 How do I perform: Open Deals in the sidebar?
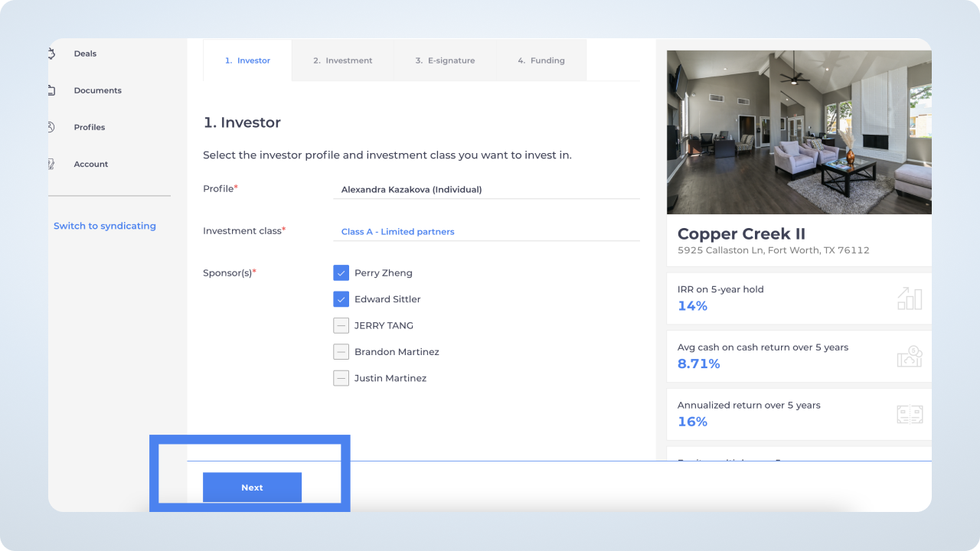[85, 54]
